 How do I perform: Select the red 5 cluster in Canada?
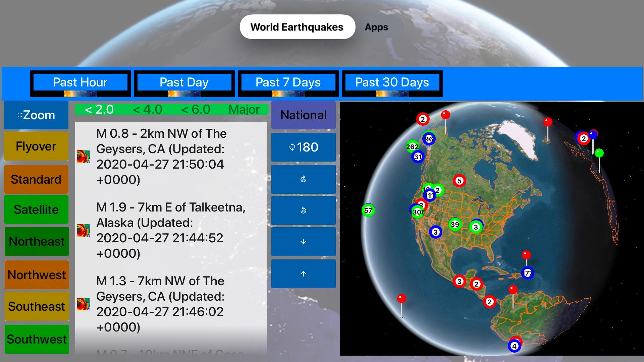pyautogui.click(x=459, y=181)
